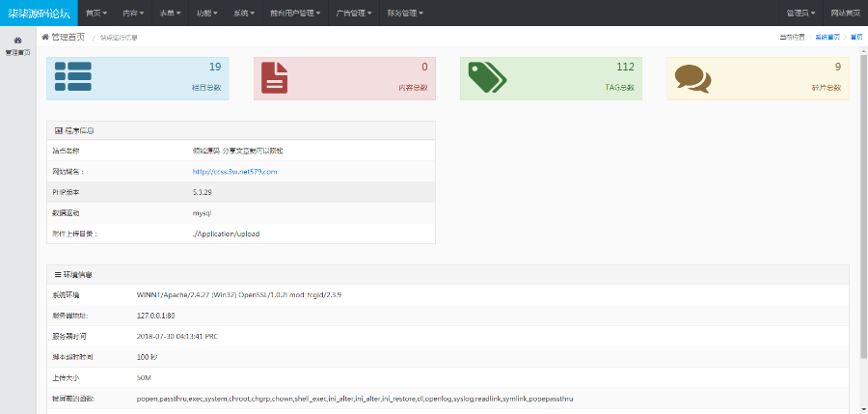
Task: Click the upload size value 50M
Action: point(144,378)
